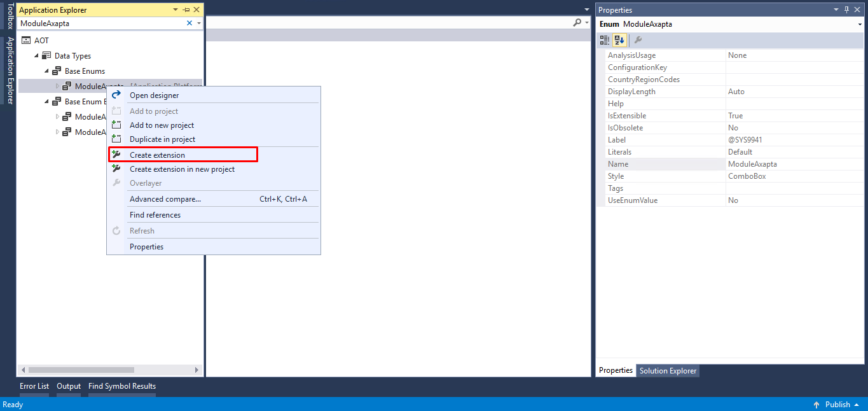Viewport: 868px width, 411px height.
Task: Click the Base Enum Extensions node icon
Action: [x=57, y=102]
